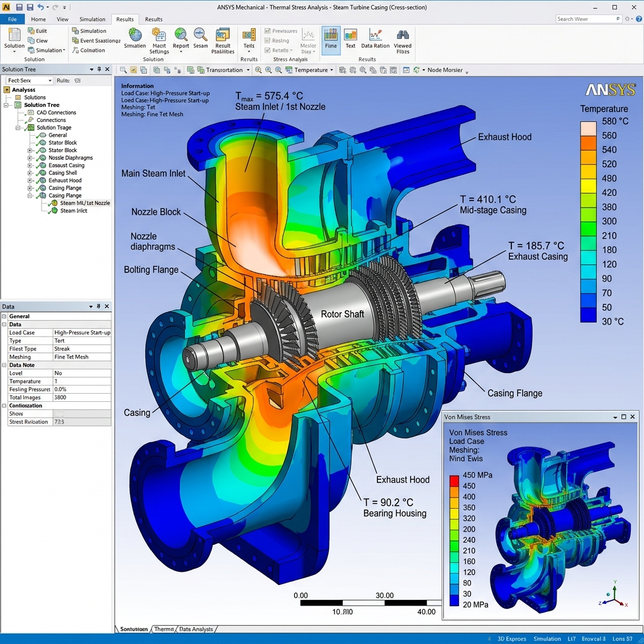Click the redo arrow icon
644x644 pixels.
[55, 7]
